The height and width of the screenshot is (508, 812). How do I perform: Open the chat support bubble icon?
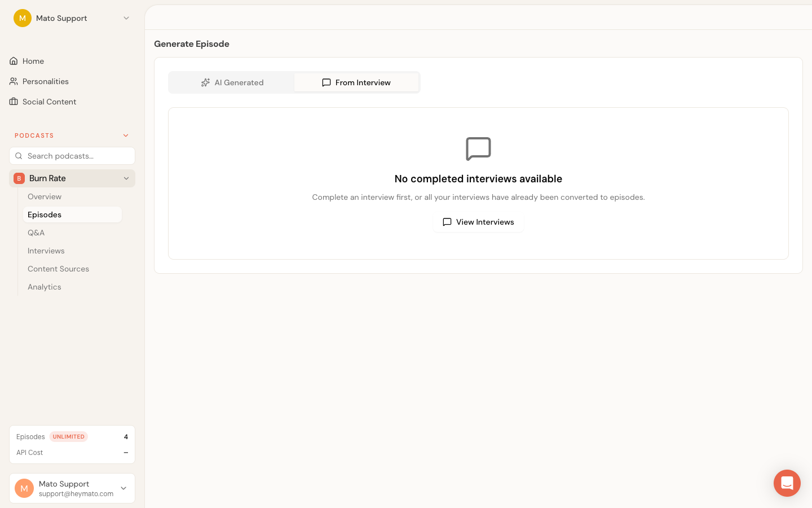pyautogui.click(x=787, y=483)
